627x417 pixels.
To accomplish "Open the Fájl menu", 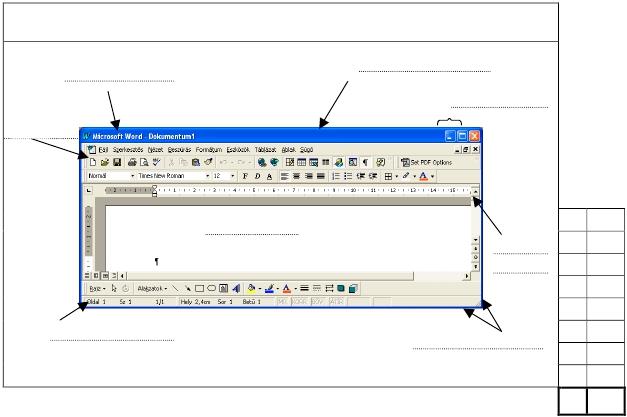I will 103,150.
